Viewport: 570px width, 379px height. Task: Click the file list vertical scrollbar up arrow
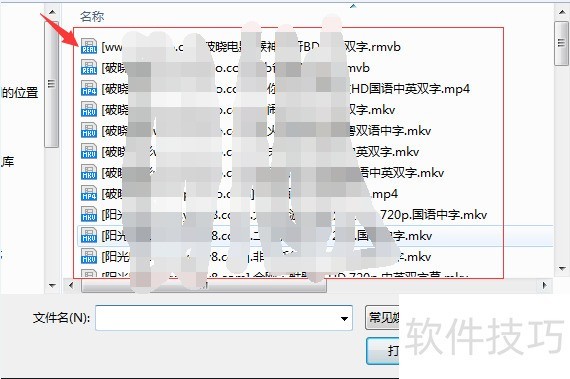pyautogui.click(x=562, y=12)
